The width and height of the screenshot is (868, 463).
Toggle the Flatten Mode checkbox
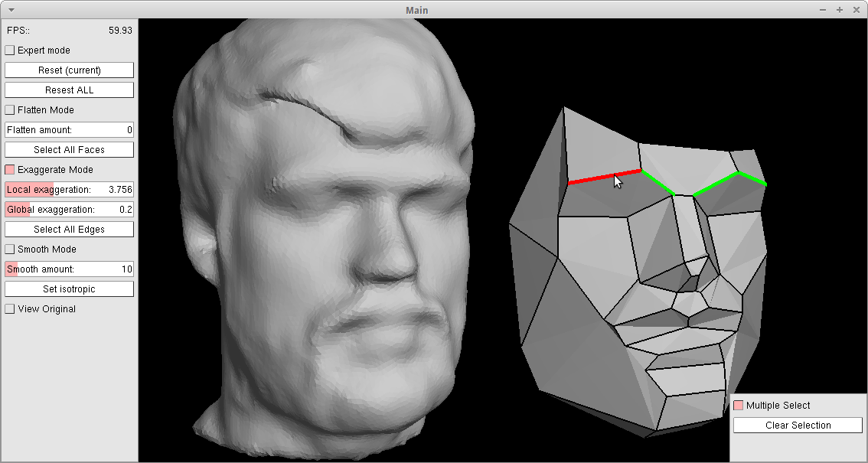(10, 110)
